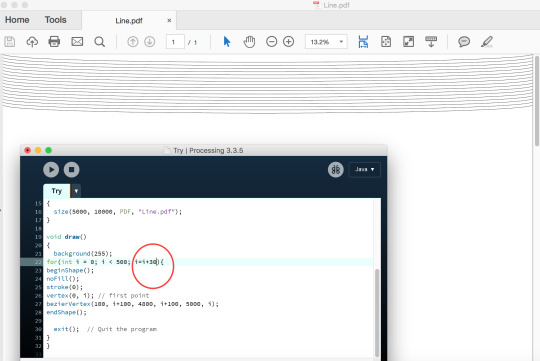Open arrow menu beside Try tab
The height and width of the screenshot is (361, 540).
pos(76,191)
